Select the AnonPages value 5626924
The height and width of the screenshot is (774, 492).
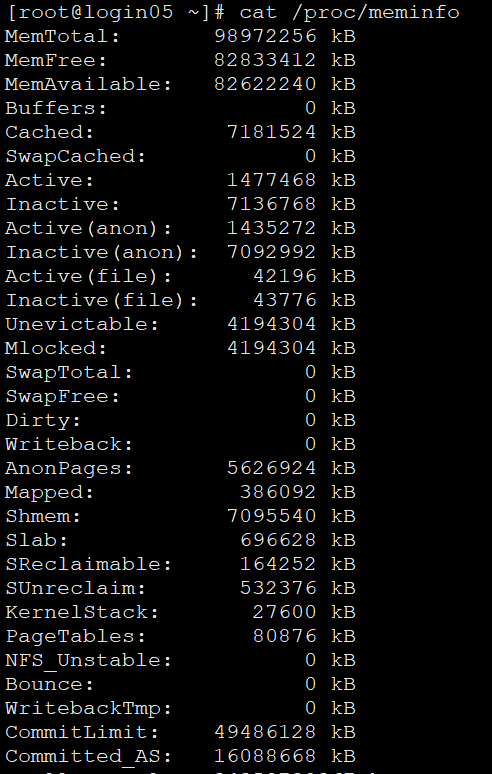tap(271, 468)
